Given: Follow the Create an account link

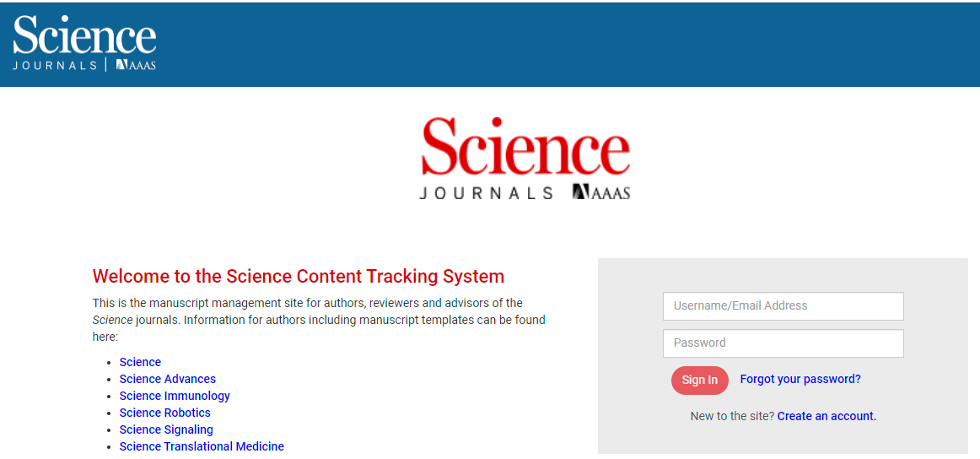Looking at the screenshot, I should 827,416.
